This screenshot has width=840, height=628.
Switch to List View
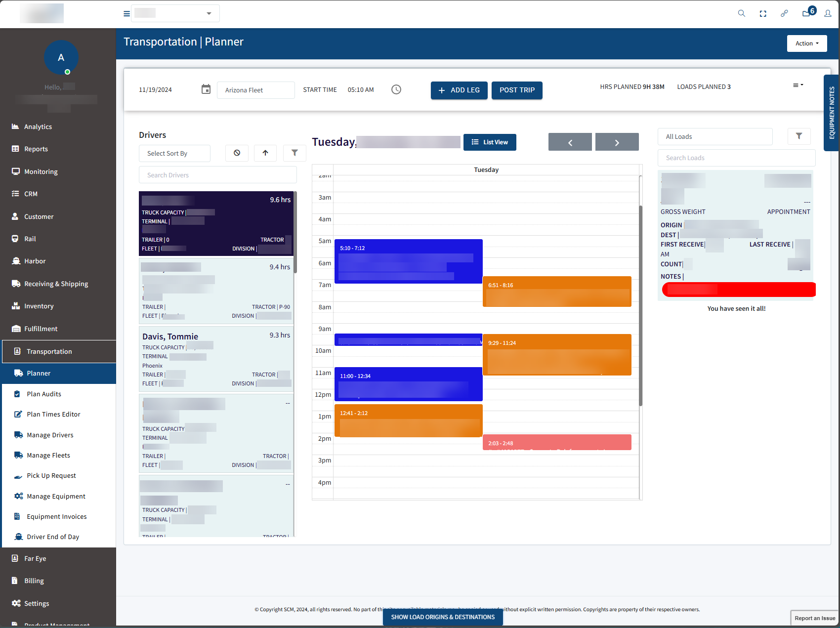[490, 142]
